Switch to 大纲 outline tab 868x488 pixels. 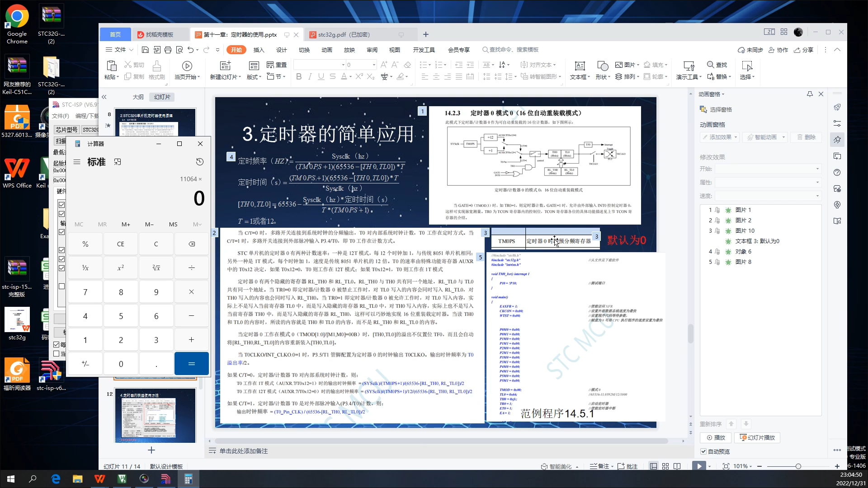click(x=138, y=97)
